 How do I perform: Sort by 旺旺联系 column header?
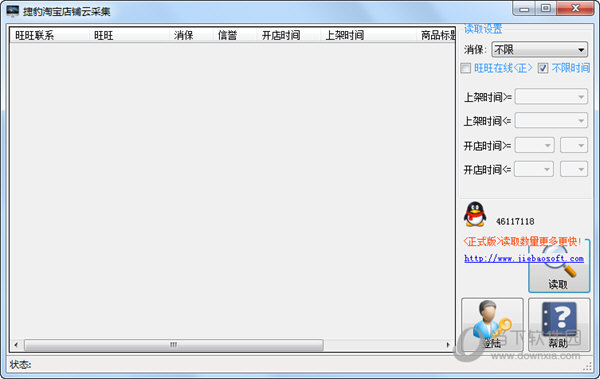(49, 35)
